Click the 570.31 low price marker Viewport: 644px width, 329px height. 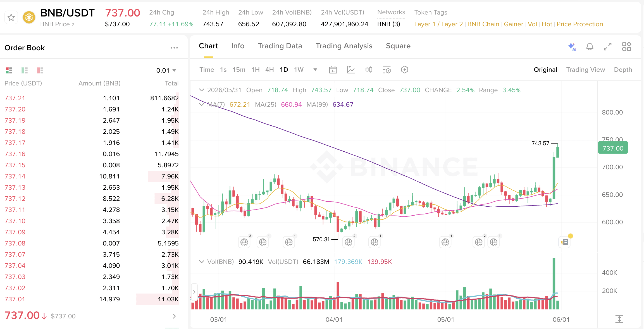(321, 239)
